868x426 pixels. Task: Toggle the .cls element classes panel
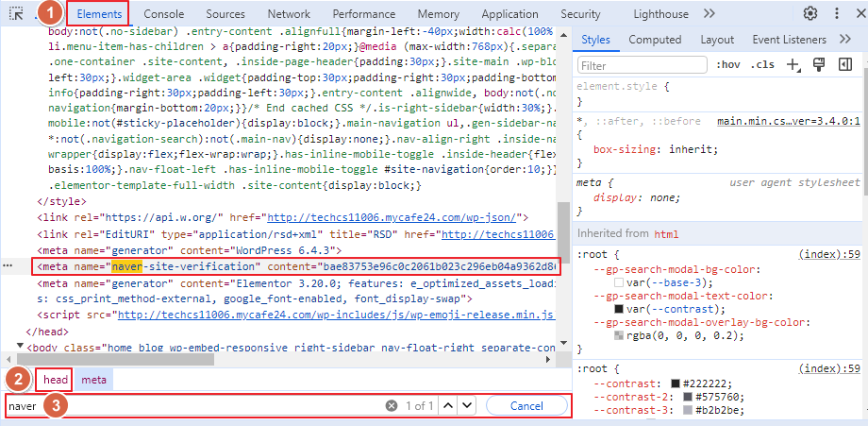click(762, 65)
